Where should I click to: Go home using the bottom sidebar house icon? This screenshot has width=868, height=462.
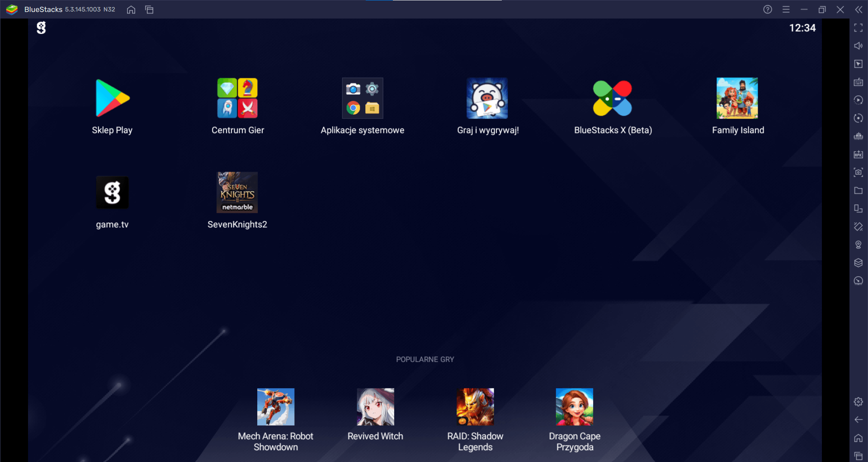tap(859, 438)
